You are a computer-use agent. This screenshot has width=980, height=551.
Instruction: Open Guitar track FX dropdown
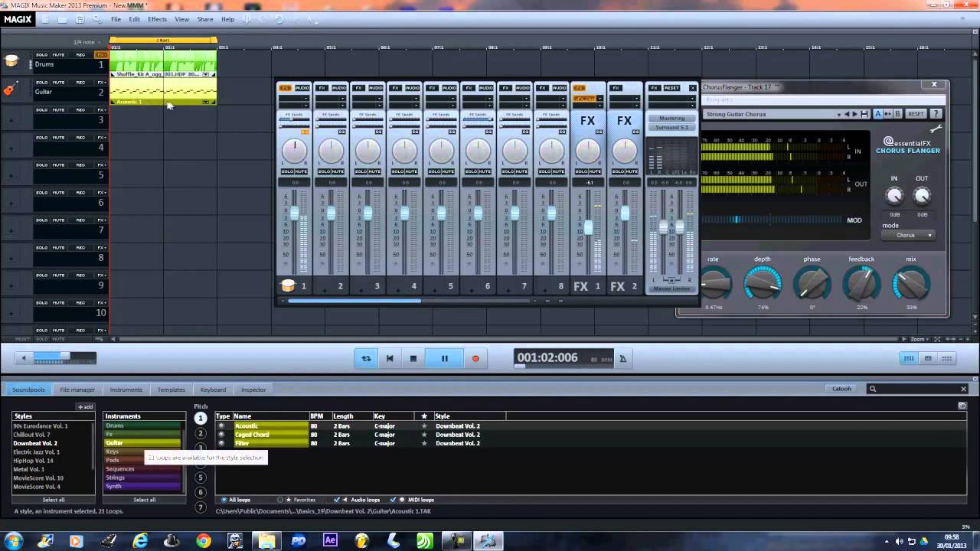tap(101, 83)
